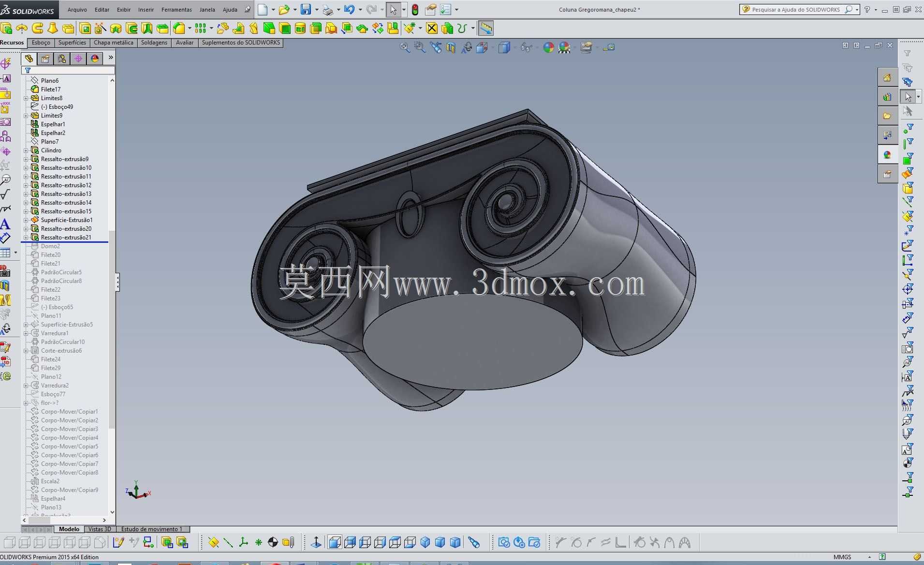Open the ConfigurationManager tab icon
This screenshot has width=924, height=565.
[62, 59]
